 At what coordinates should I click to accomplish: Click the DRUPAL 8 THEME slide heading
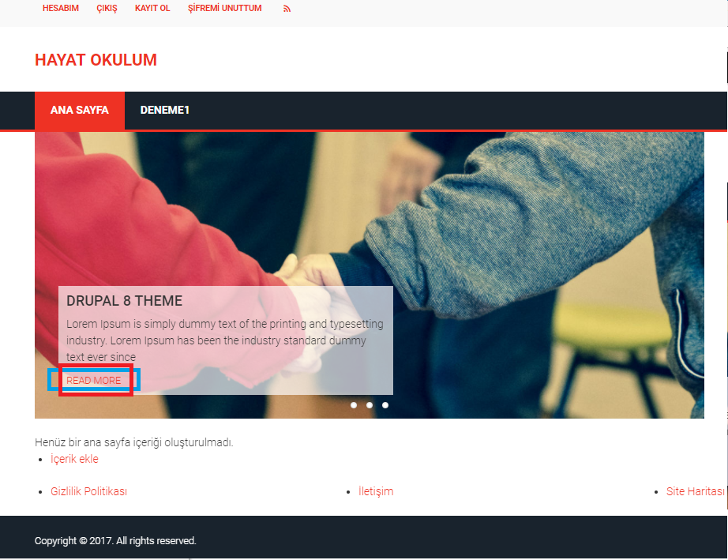click(124, 301)
